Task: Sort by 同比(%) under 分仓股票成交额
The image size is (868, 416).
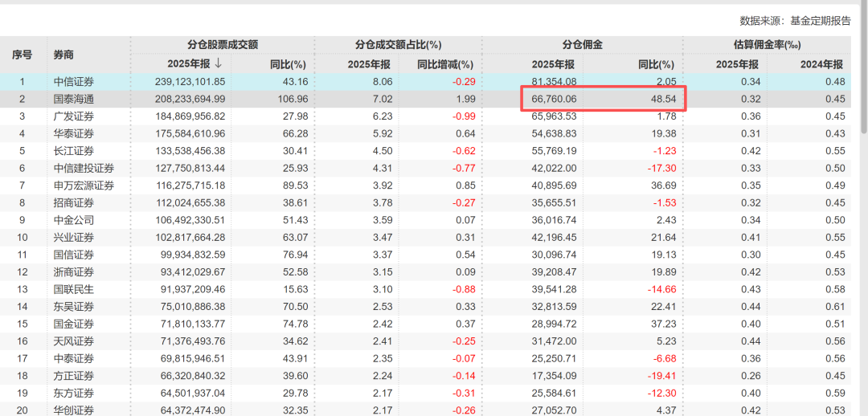Action: pos(288,63)
